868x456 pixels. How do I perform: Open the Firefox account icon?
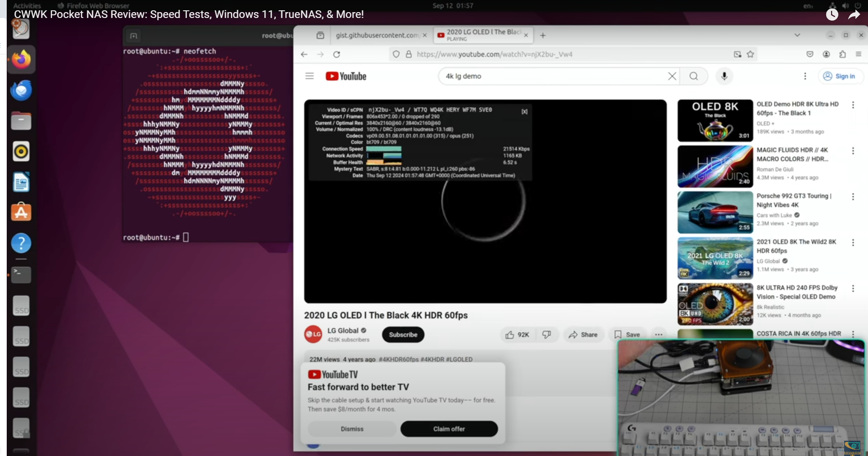(x=826, y=54)
